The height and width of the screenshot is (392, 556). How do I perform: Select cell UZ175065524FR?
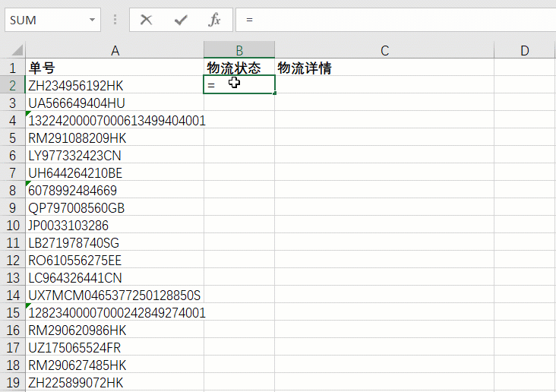coord(115,347)
